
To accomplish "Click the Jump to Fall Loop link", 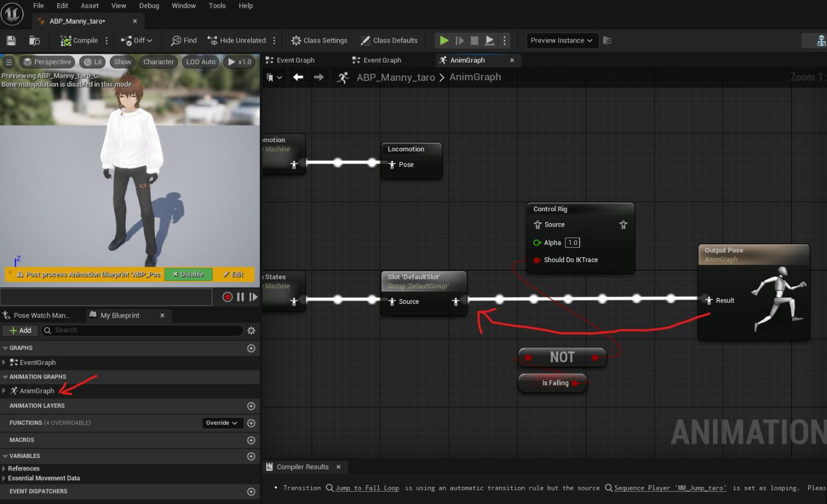I will coord(367,488).
